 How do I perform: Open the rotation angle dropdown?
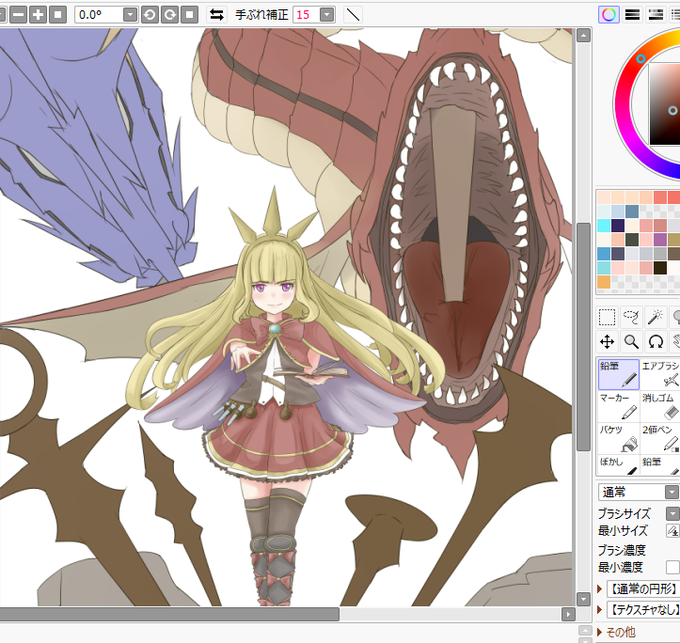coord(130,15)
